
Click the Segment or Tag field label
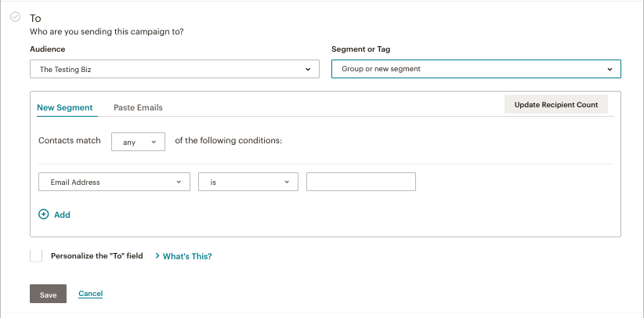coord(361,49)
